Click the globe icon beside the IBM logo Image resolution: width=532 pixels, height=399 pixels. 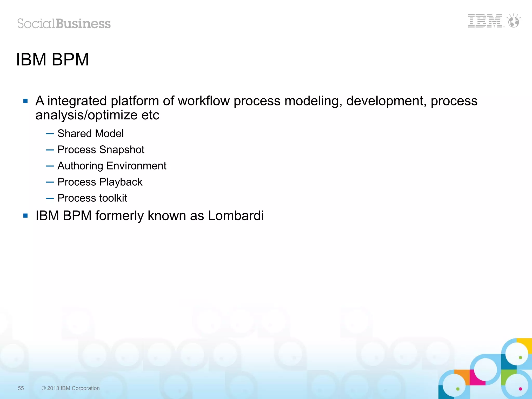(x=514, y=21)
